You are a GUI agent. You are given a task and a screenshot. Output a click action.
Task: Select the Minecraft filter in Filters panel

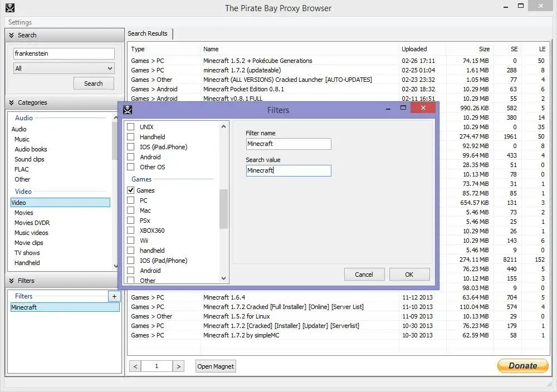pos(65,307)
